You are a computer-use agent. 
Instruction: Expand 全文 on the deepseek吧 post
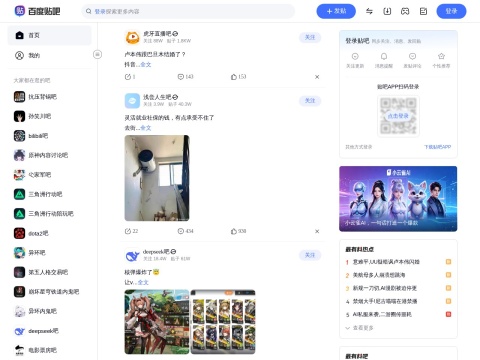click(143, 282)
